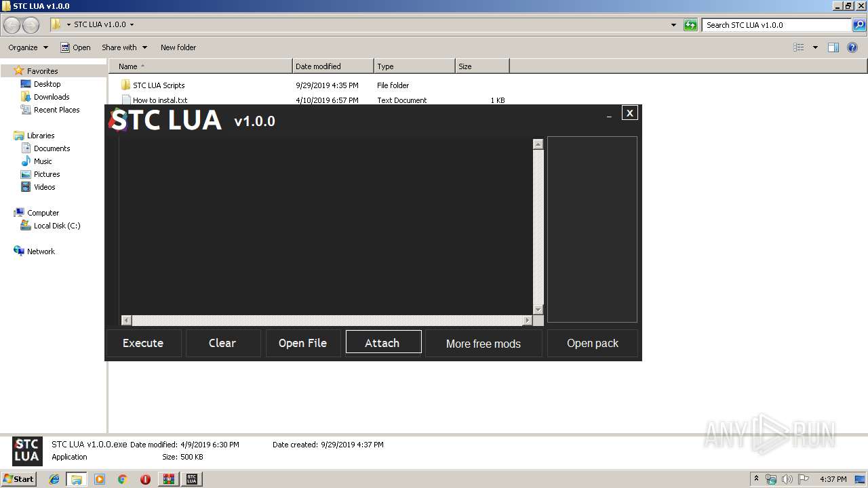Click the editor's vertical scrollbar down arrow
Screen dimensions: 868x488
[x=538, y=309]
